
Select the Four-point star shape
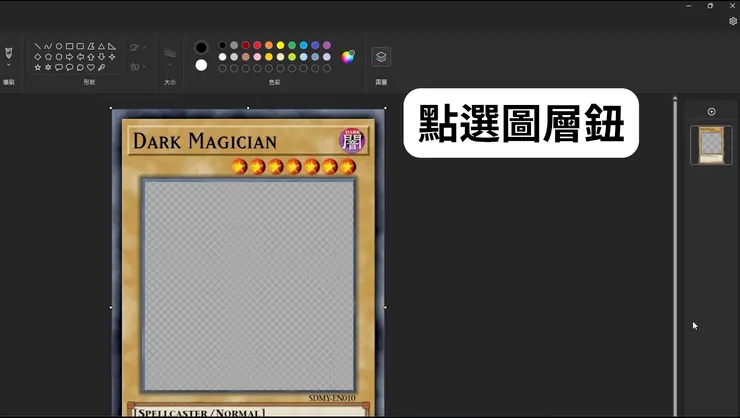112,57
